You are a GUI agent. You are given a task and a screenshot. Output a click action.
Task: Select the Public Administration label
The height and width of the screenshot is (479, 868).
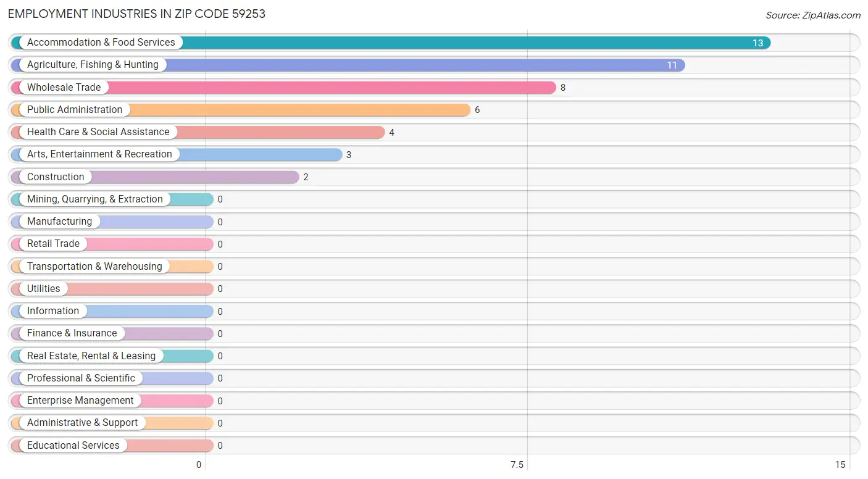[x=75, y=110]
